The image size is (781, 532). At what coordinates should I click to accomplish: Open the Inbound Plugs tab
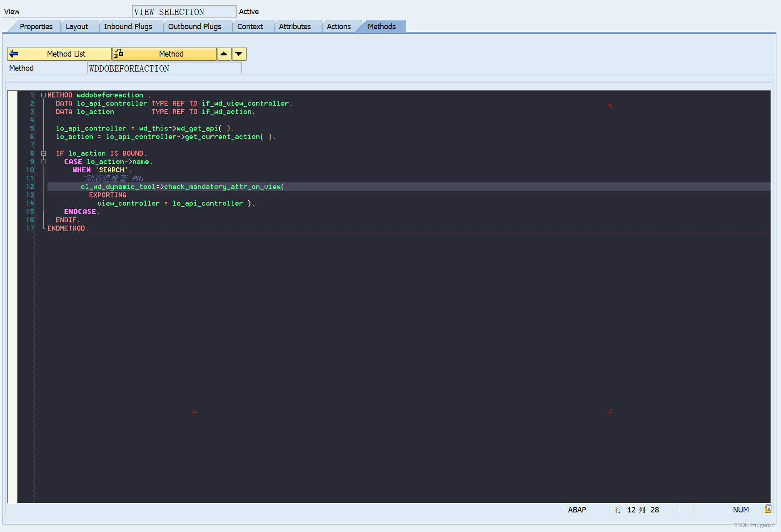click(x=128, y=27)
